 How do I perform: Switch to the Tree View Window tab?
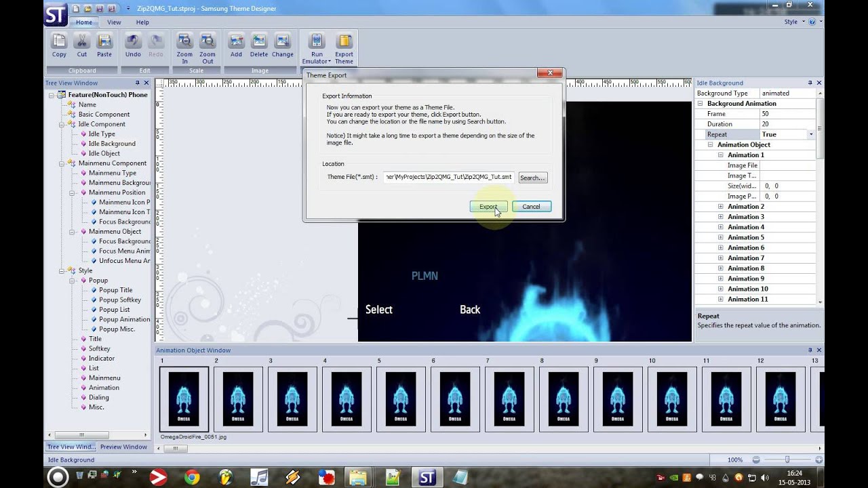pyautogui.click(x=71, y=447)
